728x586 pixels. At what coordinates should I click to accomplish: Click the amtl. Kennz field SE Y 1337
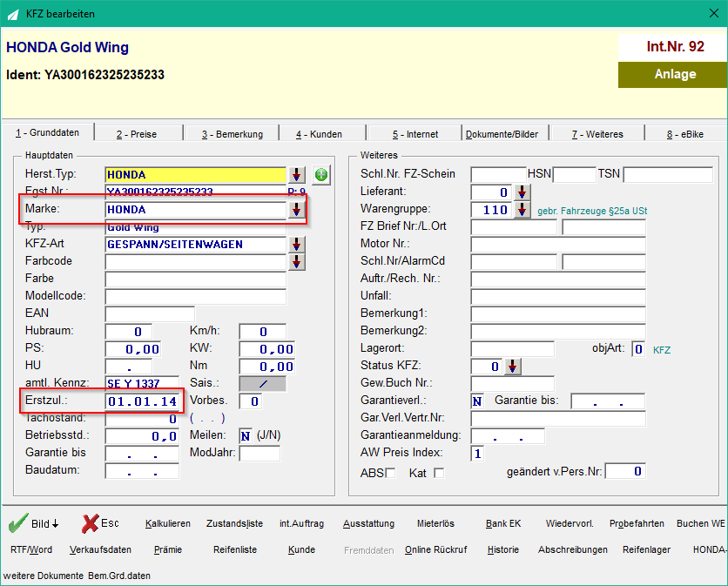(x=142, y=383)
